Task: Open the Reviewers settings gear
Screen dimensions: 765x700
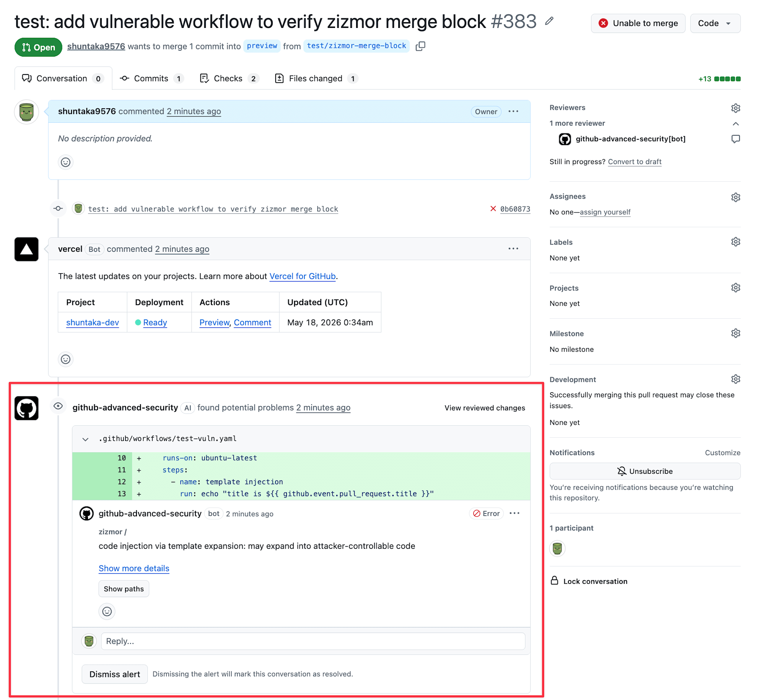Action: click(x=736, y=108)
